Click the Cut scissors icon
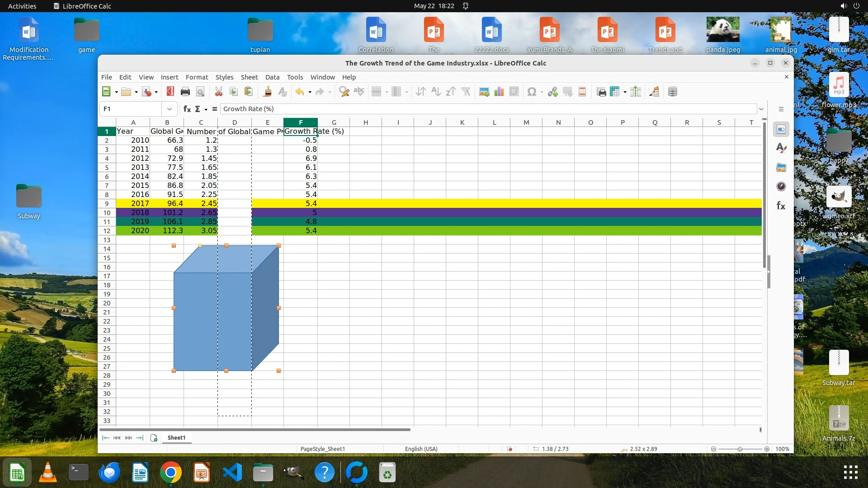 [219, 92]
